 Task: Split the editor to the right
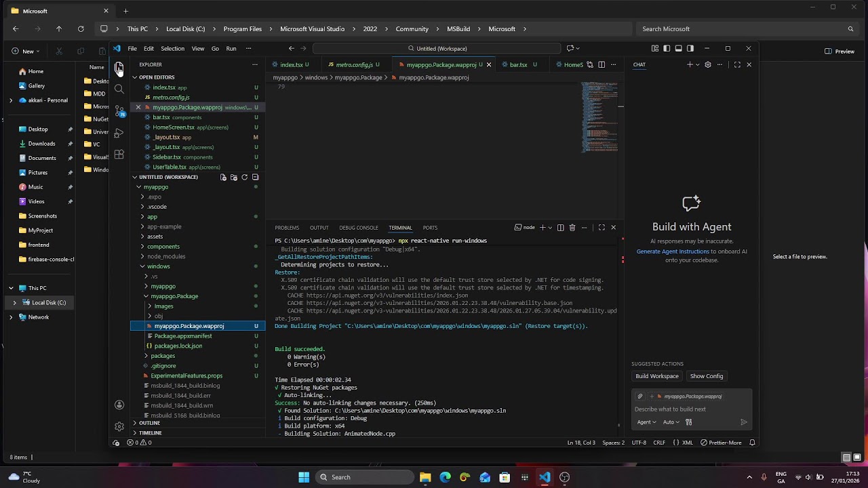click(x=601, y=64)
